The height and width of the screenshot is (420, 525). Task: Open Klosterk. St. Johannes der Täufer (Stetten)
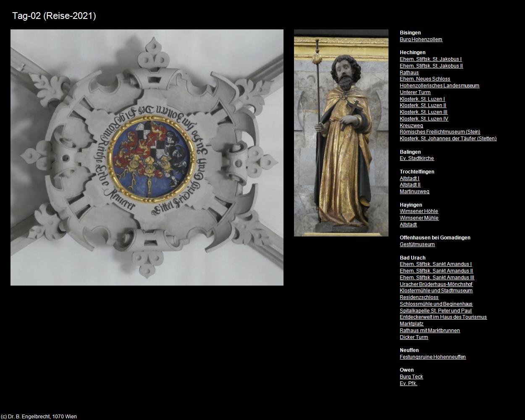point(448,139)
